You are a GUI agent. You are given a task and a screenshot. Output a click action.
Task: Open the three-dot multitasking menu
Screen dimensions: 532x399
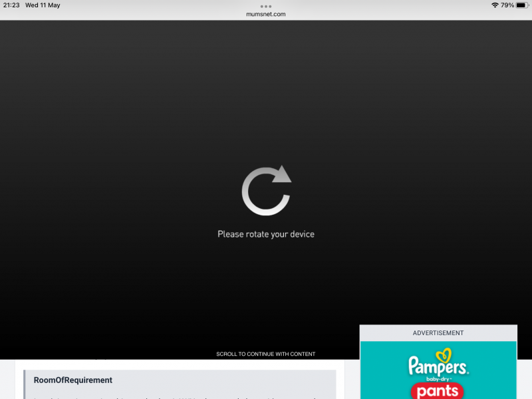(x=266, y=6)
